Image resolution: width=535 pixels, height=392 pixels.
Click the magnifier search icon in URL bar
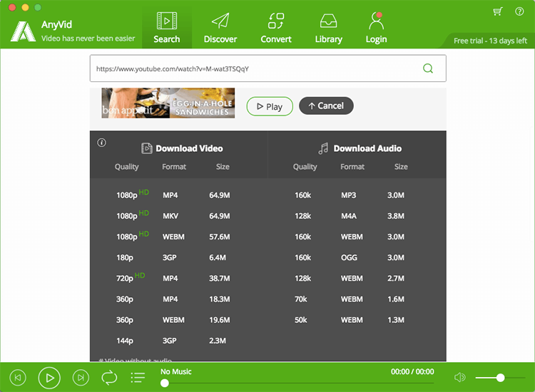coord(428,68)
